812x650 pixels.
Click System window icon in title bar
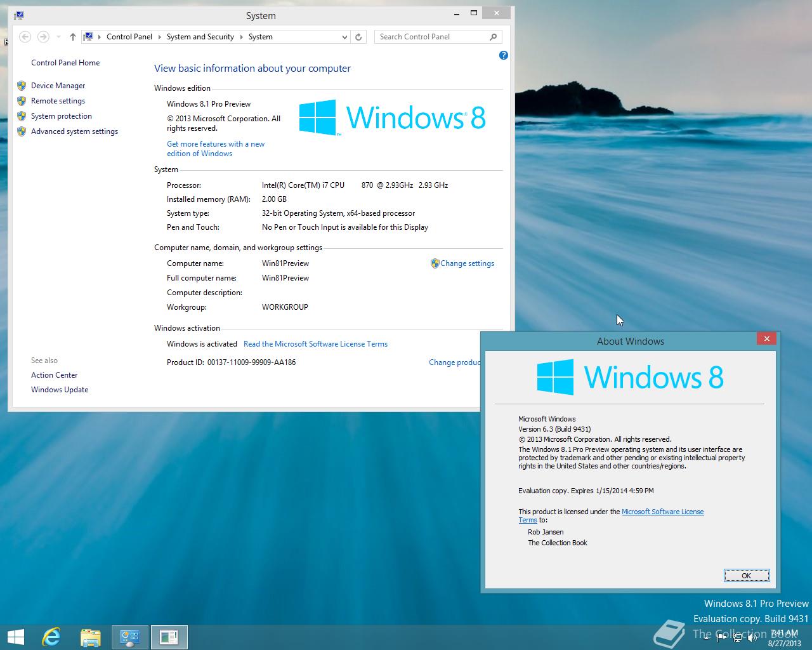pyautogui.click(x=19, y=15)
